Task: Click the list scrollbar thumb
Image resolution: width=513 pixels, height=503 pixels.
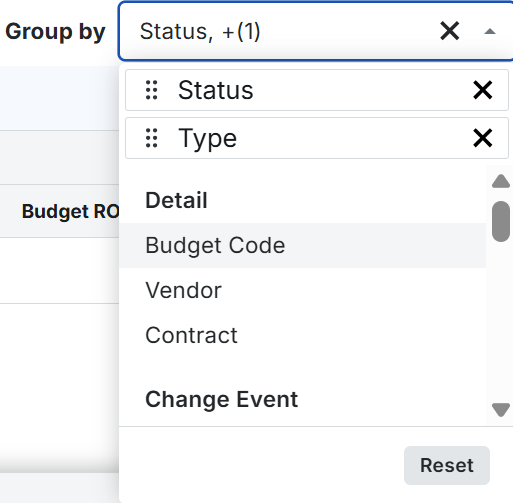Action: click(501, 221)
